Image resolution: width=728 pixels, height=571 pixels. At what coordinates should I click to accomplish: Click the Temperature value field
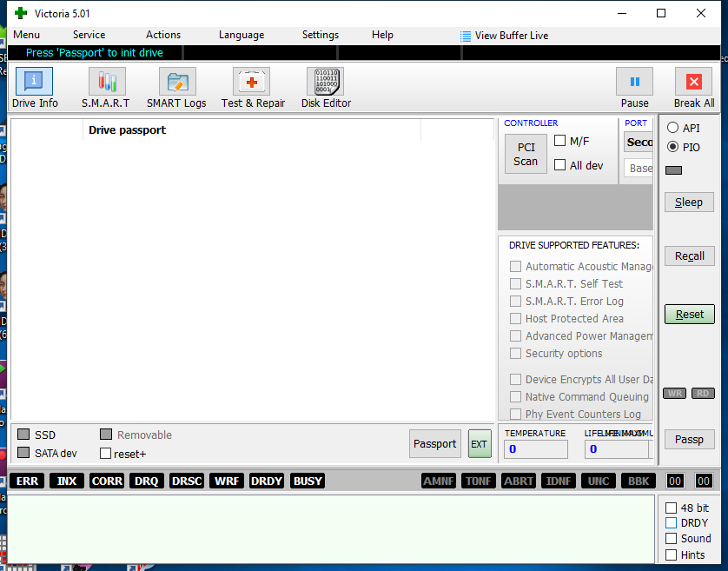coord(536,449)
